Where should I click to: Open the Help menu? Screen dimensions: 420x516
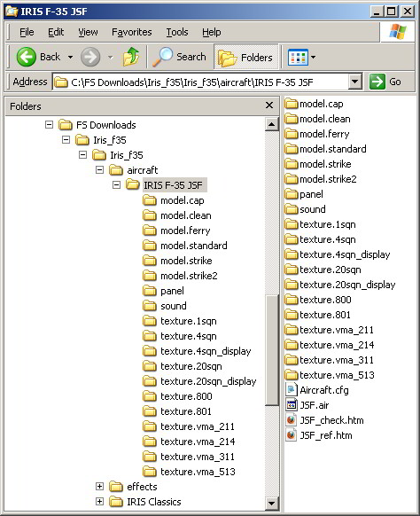(x=212, y=32)
